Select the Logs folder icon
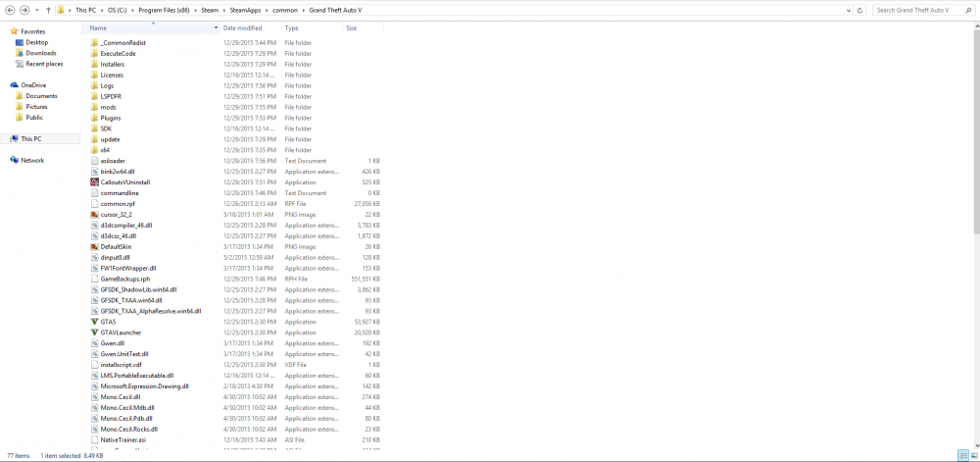Screen dimensions: 980x462 94,85
